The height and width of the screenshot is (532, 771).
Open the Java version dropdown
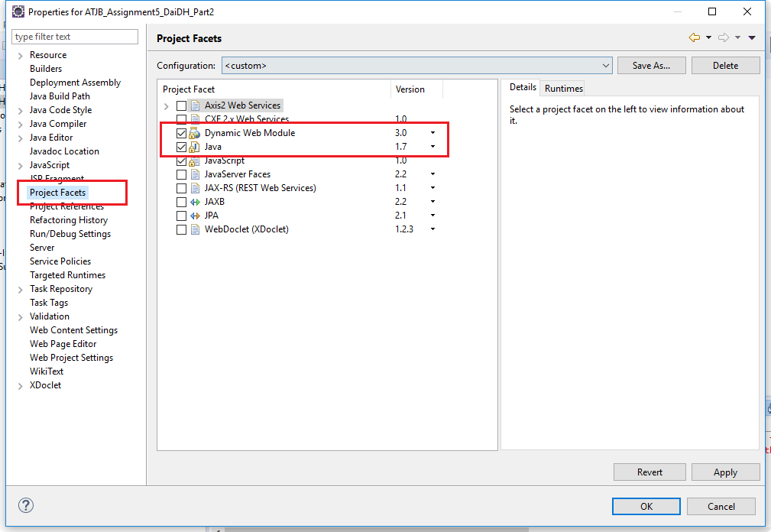point(432,146)
